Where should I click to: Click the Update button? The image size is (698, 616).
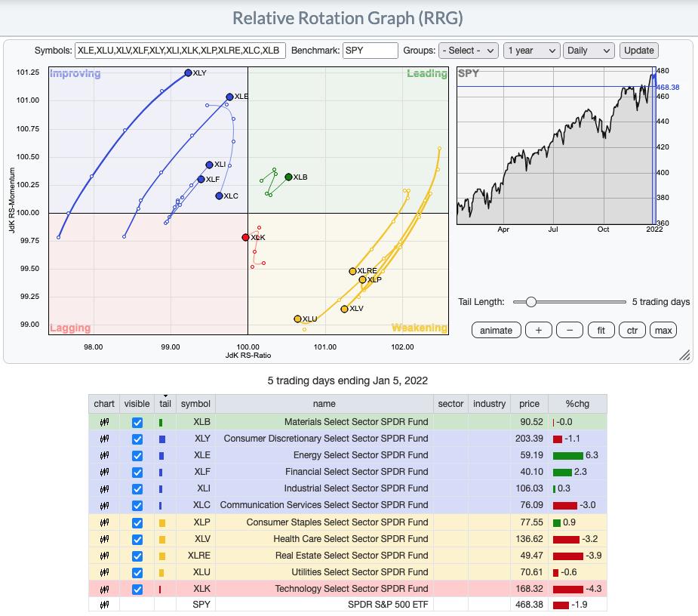(639, 51)
